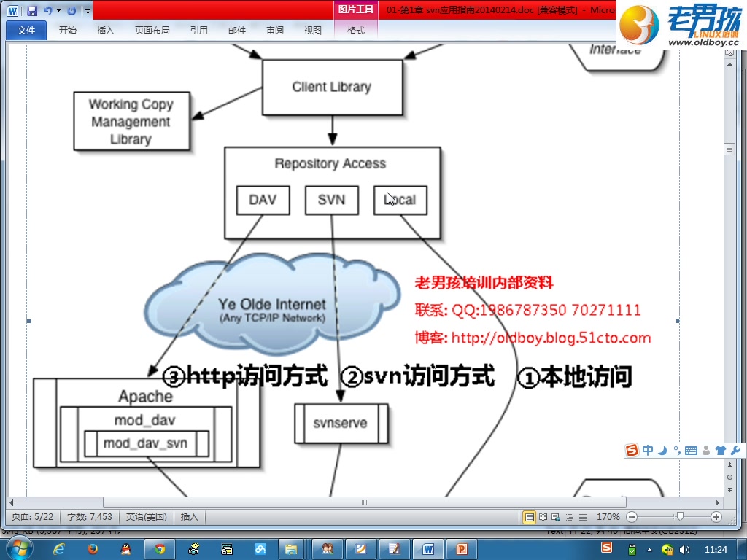747x560 pixels.
Task: Toggle Chinese/English input mode in Sogou bar
Action: coord(649,450)
